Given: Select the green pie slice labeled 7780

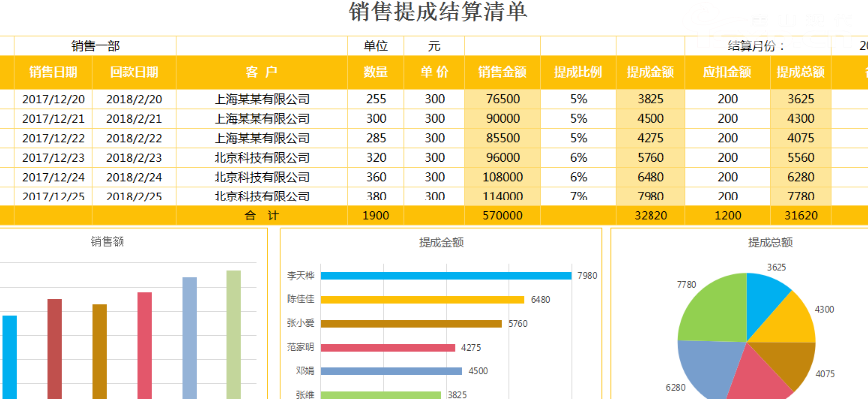Looking at the screenshot, I should [x=710, y=304].
